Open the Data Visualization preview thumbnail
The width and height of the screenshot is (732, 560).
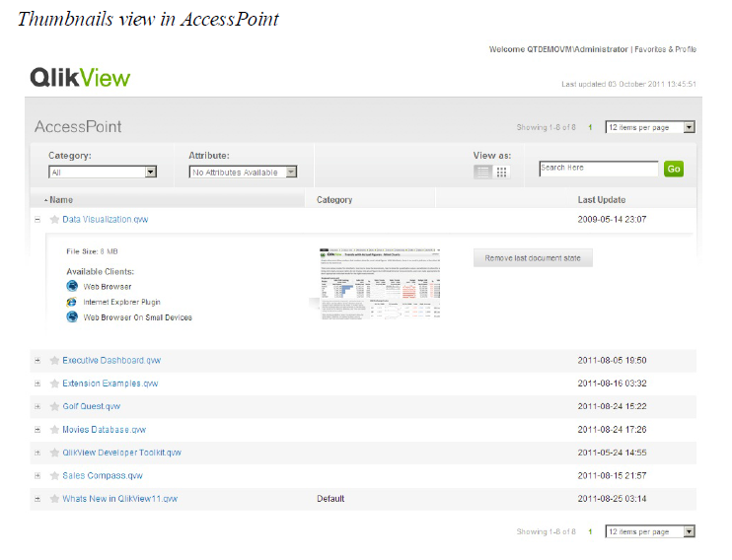pyautogui.click(x=380, y=284)
